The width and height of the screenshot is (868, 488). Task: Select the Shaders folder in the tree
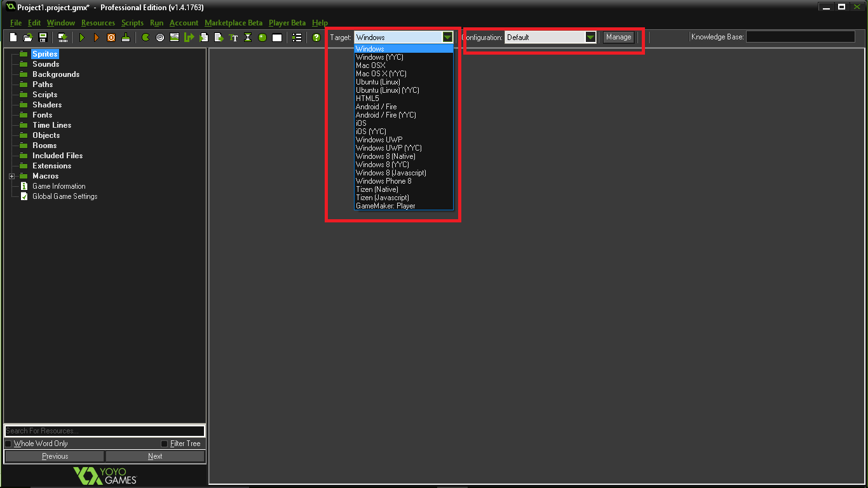point(47,105)
